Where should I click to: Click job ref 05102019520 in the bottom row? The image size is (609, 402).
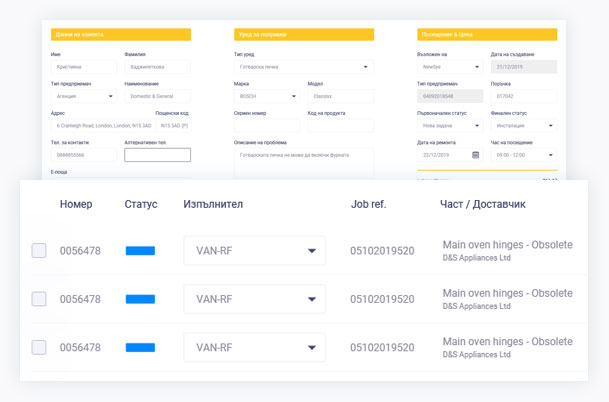point(382,348)
